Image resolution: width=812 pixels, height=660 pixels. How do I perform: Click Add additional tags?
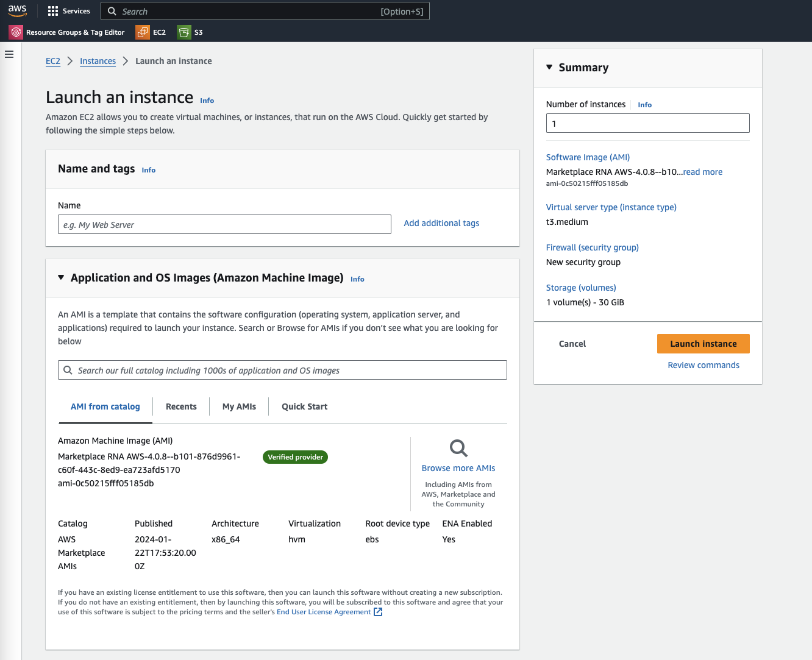click(x=441, y=223)
